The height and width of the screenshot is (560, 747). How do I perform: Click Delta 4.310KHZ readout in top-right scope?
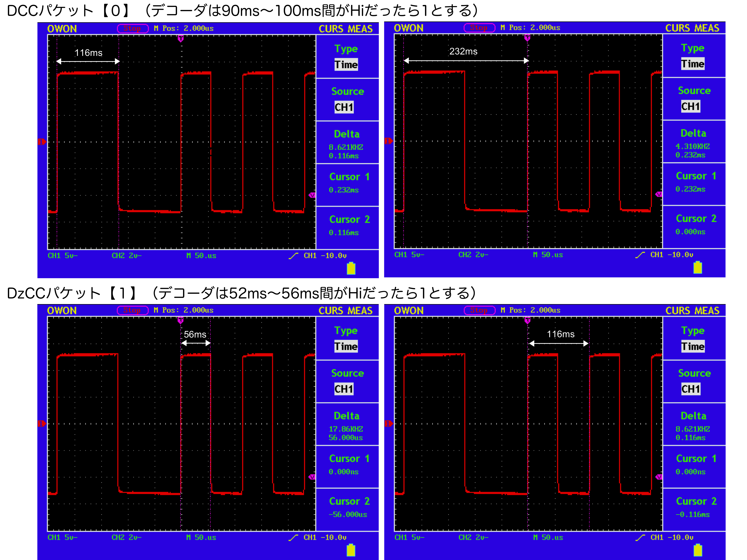click(x=693, y=146)
